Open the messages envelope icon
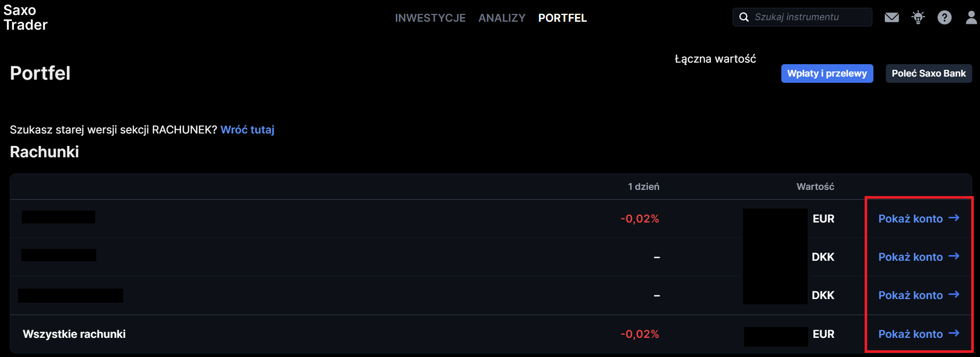The image size is (980, 357). pos(892,18)
